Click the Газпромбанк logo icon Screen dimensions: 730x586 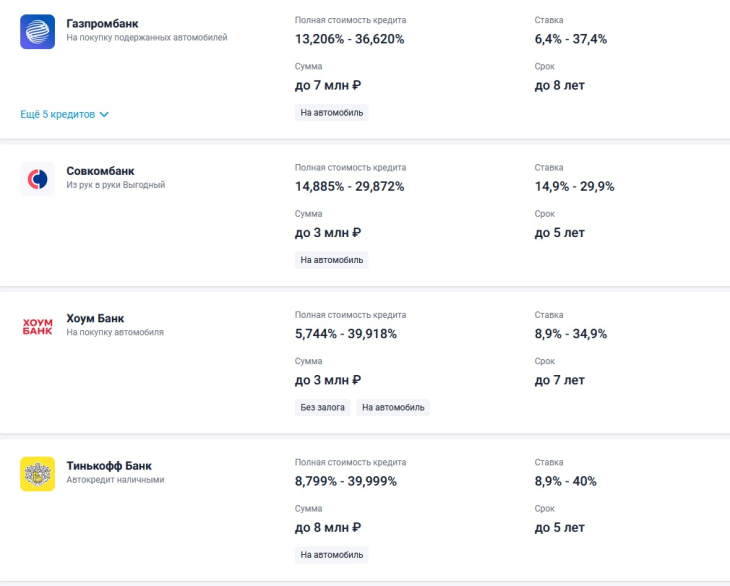[x=37, y=32]
